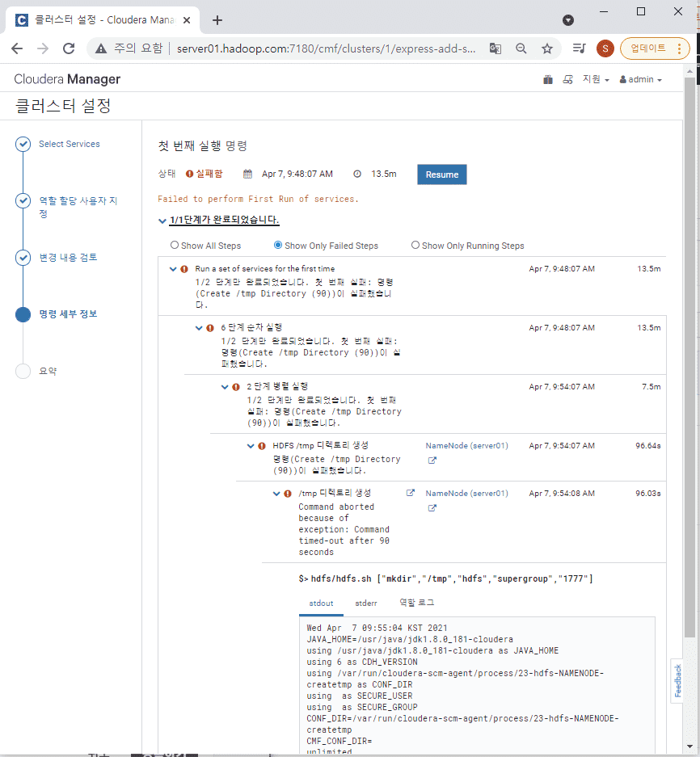This screenshot has width=700, height=757.
Task: Collapse the 2 단계 병렬 실행 step
Action: click(x=225, y=387)
